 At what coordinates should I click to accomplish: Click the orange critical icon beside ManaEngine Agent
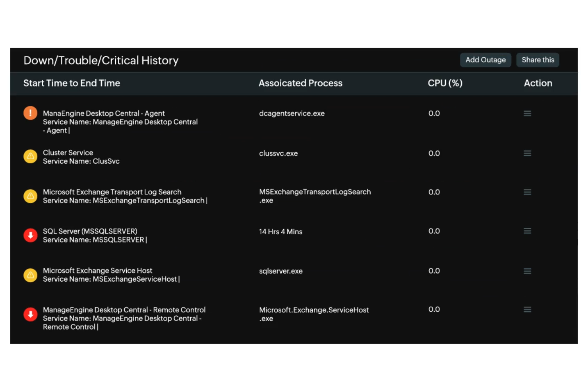(30, 113)
